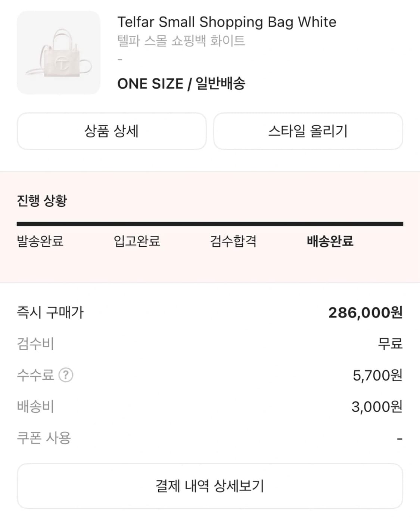Tap the 진행 상황 section heading

click(42, 201)
